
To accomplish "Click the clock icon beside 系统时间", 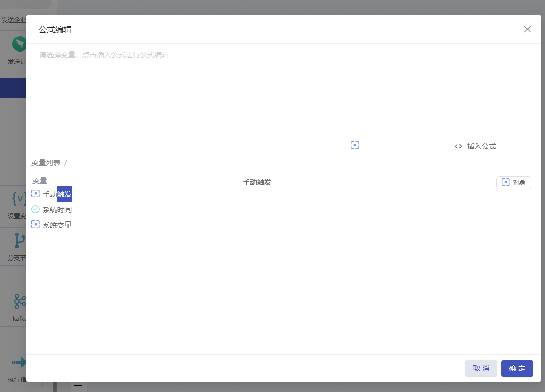I will [36, 209].
